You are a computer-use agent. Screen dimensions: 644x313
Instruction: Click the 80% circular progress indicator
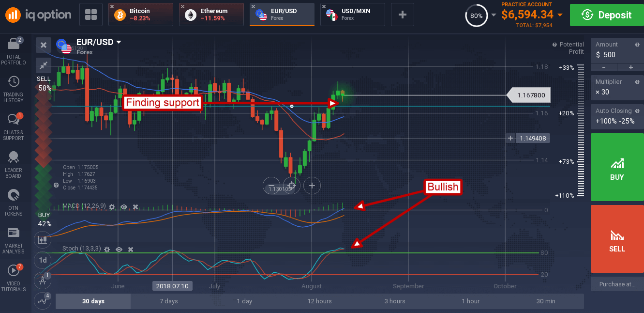[x=476, y=16]
